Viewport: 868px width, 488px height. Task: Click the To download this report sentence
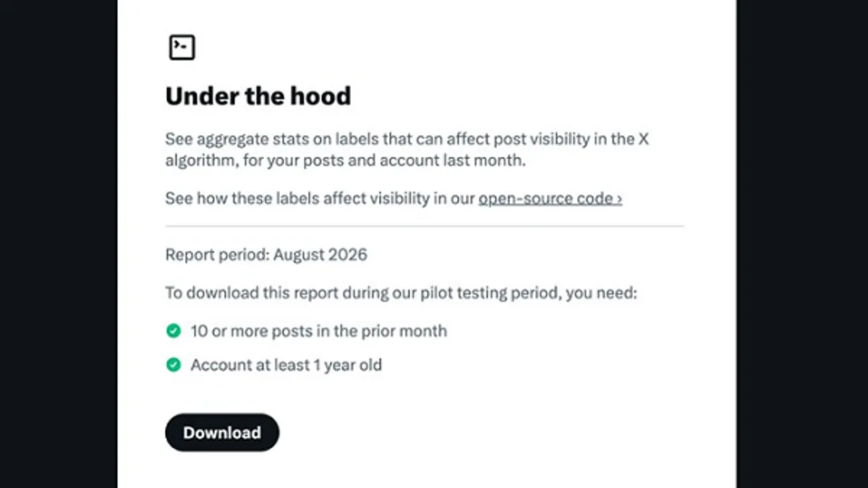pyautogui.click(x=401, y=294)
